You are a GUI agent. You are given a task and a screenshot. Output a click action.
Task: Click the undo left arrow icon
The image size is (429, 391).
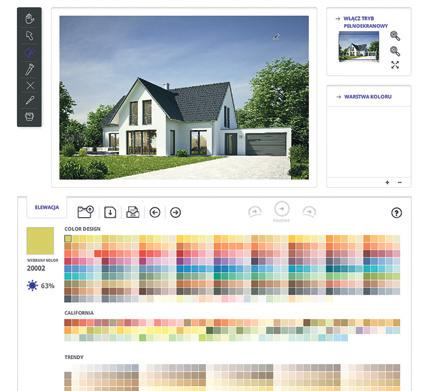(x=155, y=212)
